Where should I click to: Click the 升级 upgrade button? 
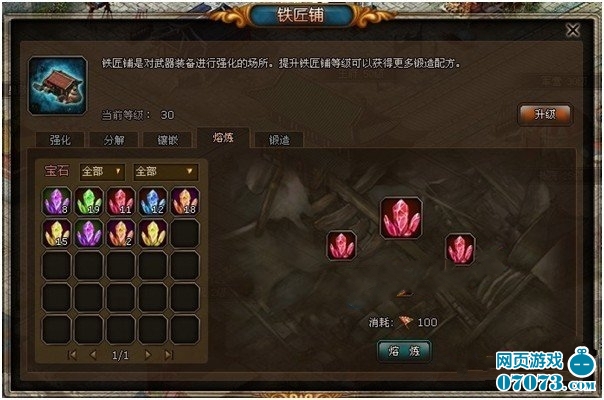point(545,114)
